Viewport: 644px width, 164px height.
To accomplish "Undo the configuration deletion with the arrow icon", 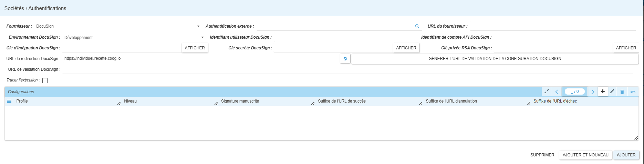I will 633,91.
